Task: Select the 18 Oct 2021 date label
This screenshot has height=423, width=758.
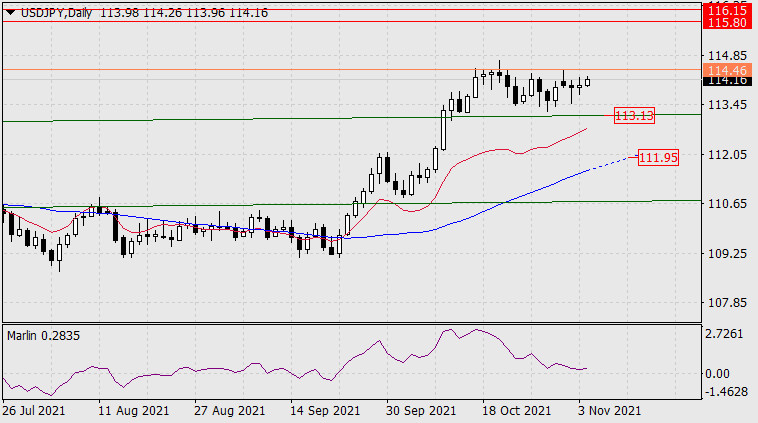Action: tap(516, 411)
